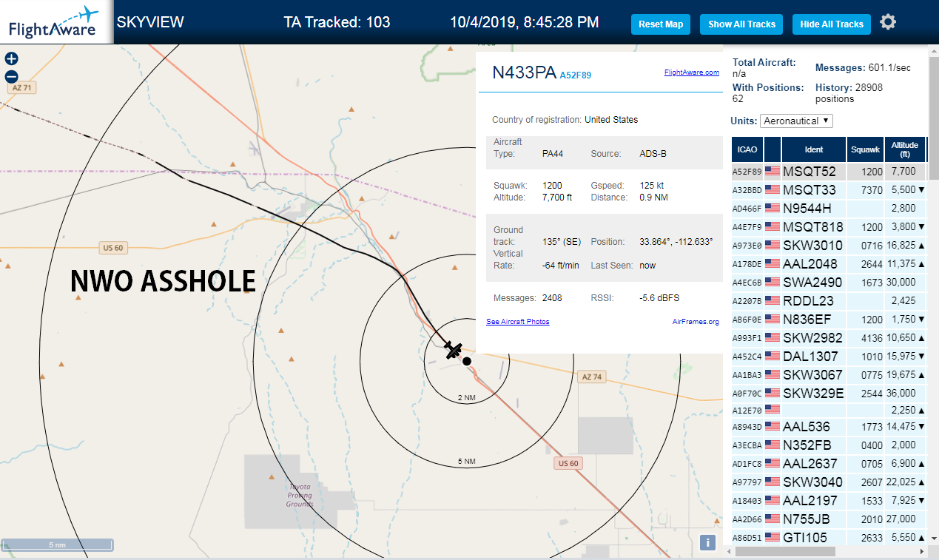
Task: Zoom out with the minus map button
Action: point(11,76)
